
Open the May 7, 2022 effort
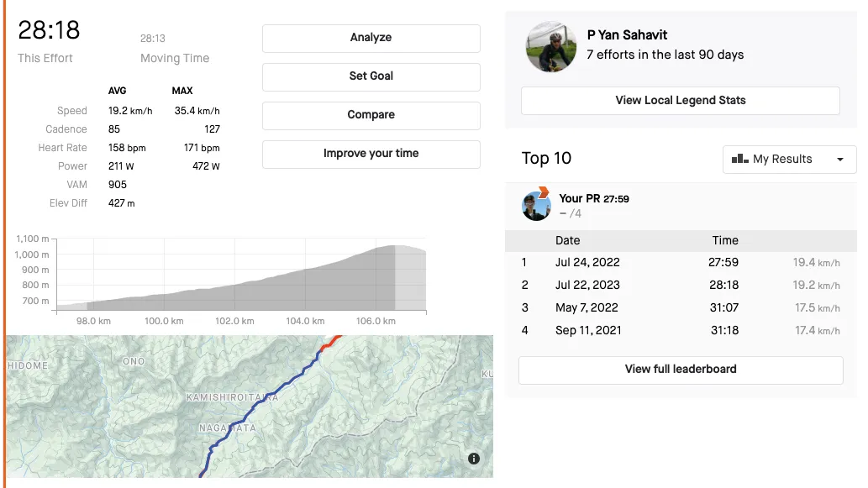pyautogui.click(x=680, y=307)
